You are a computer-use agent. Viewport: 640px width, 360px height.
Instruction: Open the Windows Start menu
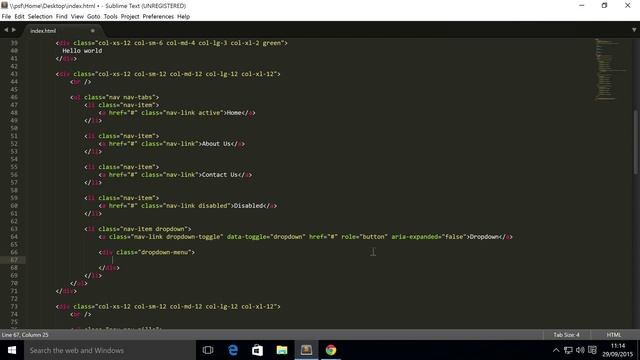(12, 350)
